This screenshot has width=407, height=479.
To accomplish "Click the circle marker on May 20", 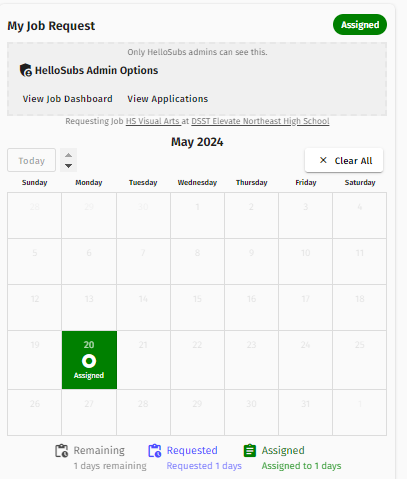I will [89, 361].
